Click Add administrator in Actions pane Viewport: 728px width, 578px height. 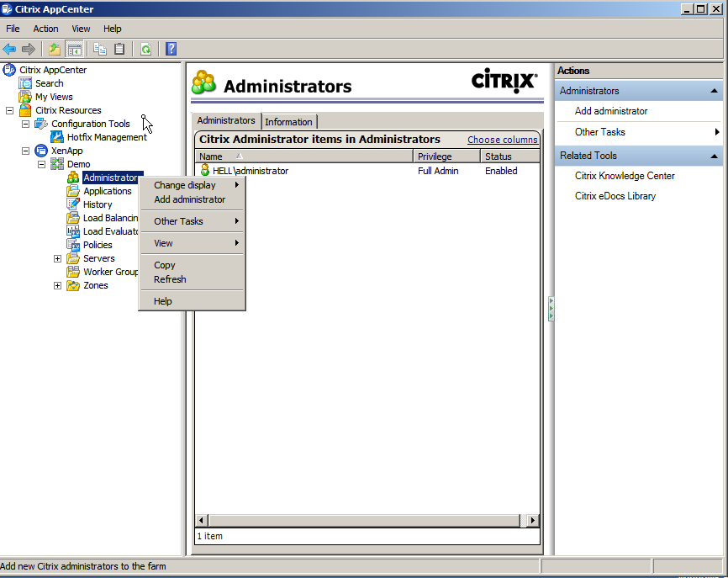[611, 111]
